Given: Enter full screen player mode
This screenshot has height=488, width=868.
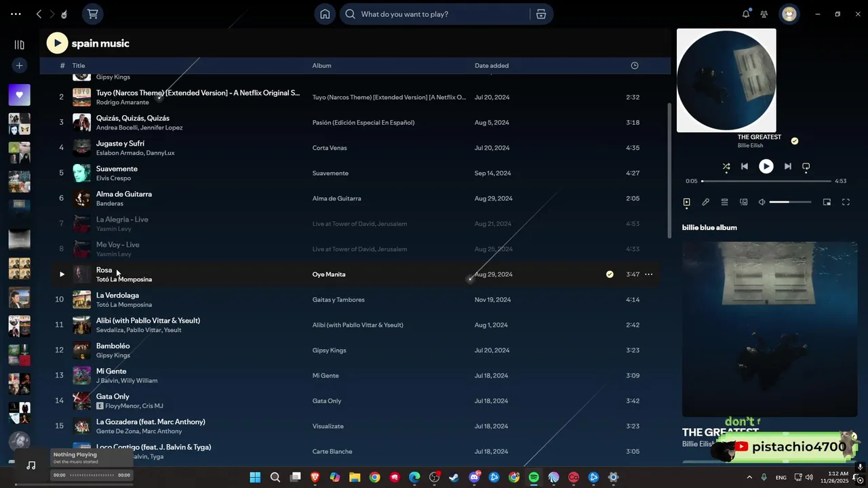Looking at the screenshot, I should (846, 202).
